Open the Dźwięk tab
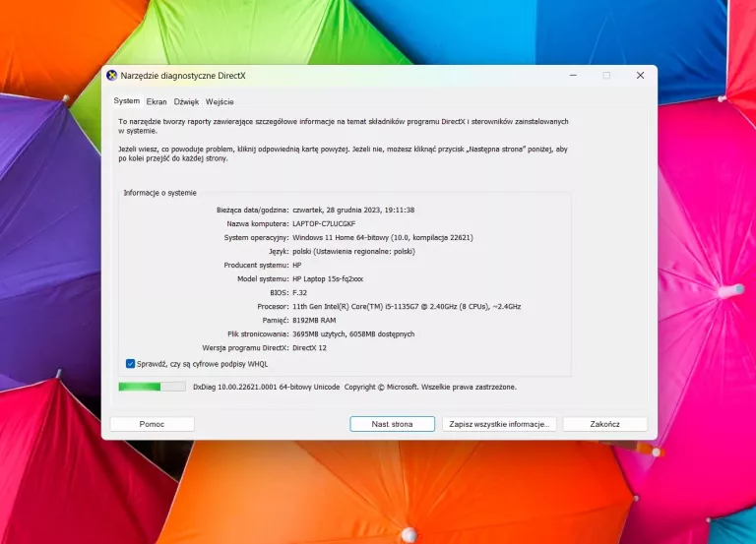This screenshot has height=544, width=756. tap(186, 101)
